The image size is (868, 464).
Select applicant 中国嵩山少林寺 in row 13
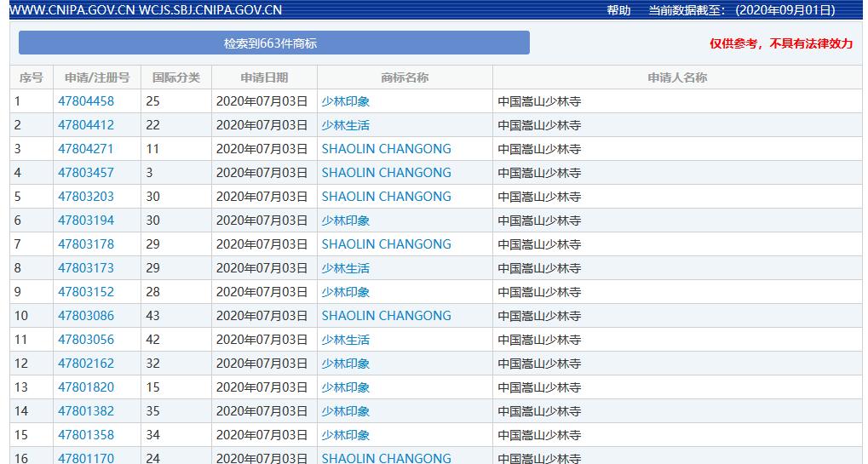(539, 387)
